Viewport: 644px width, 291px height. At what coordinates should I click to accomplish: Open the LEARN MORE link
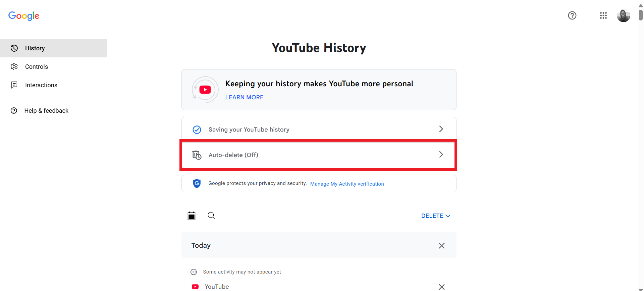(244, 97)
